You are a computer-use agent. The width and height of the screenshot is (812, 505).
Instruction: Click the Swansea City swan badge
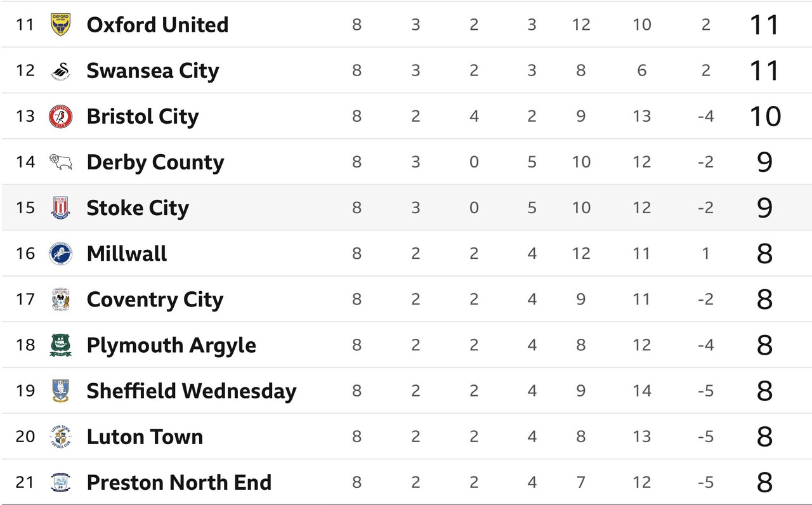60,70
